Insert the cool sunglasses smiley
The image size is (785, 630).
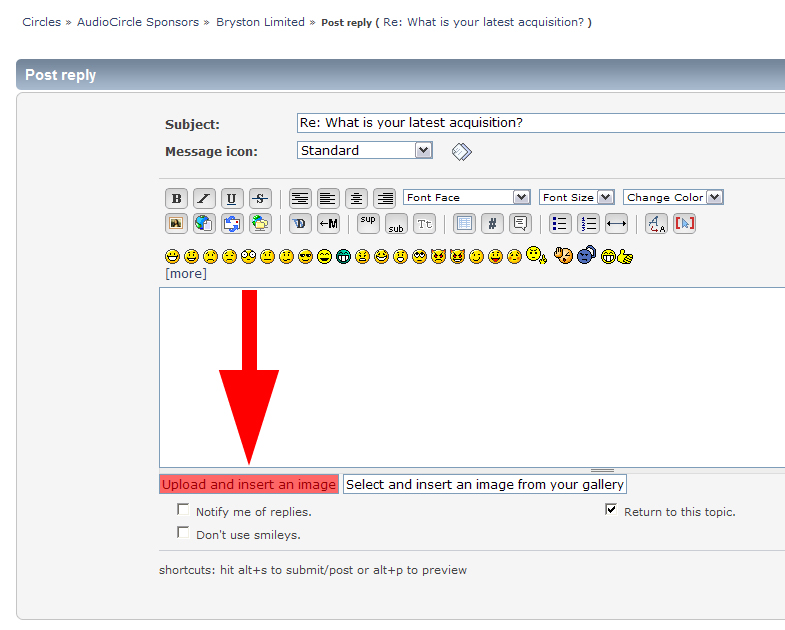click(x=305, y=257)
